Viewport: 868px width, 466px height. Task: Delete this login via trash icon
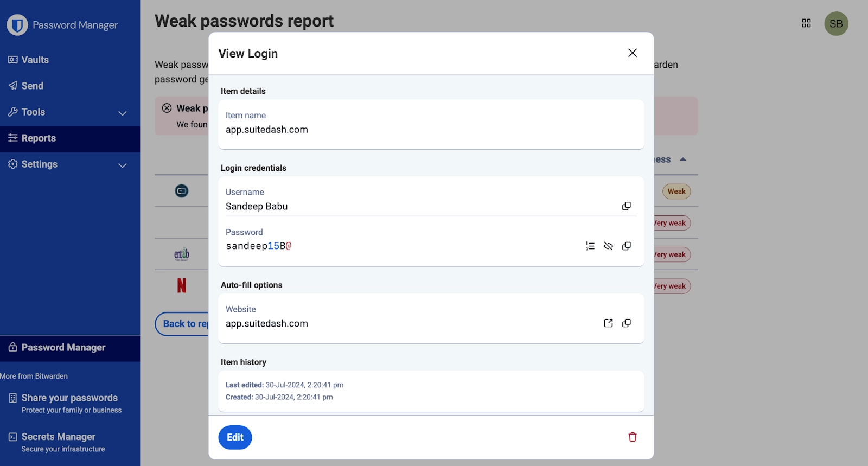click(x=633, y=437)
